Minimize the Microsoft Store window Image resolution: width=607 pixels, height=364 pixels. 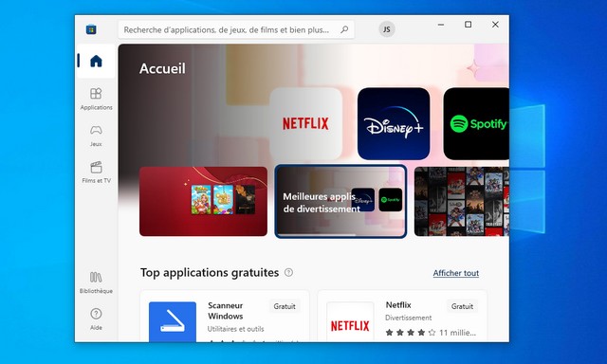tap(440, 25)
